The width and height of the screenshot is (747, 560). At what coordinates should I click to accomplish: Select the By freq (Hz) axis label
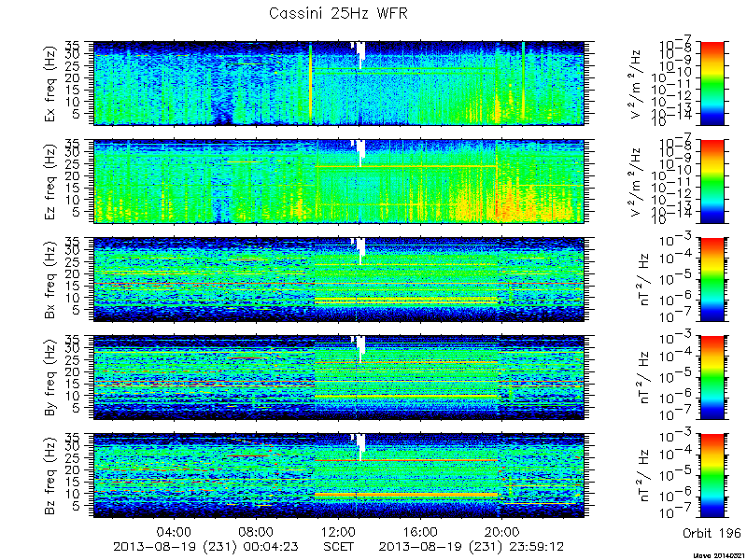click(51, 378)
